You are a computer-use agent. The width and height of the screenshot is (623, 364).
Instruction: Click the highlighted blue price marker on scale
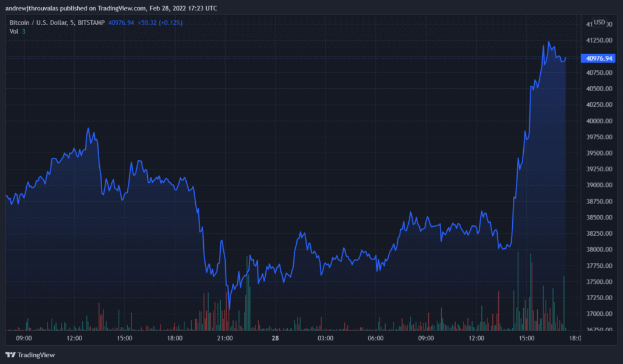pyautogui.click(x=599, y=58)
